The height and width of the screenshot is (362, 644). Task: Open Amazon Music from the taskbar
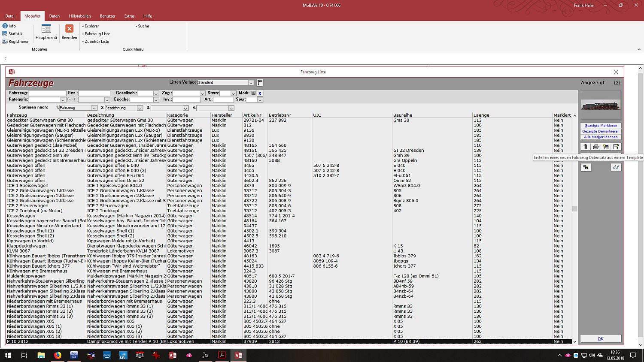point(107,355)
